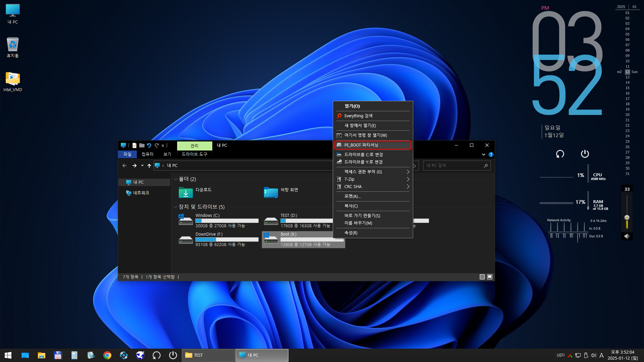
Task: Open the 내 PC desktop icon
Action: pyautogui.click(x=13, y=14)
